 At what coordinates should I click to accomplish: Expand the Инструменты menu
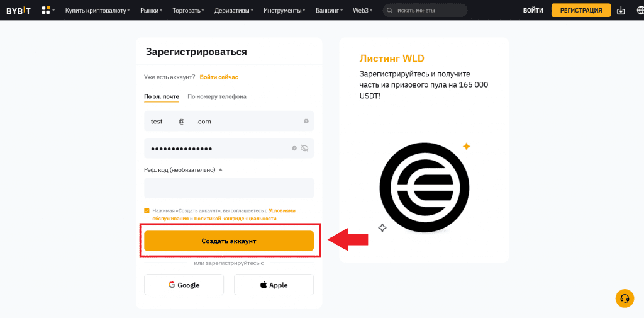(x=285, y=10)
